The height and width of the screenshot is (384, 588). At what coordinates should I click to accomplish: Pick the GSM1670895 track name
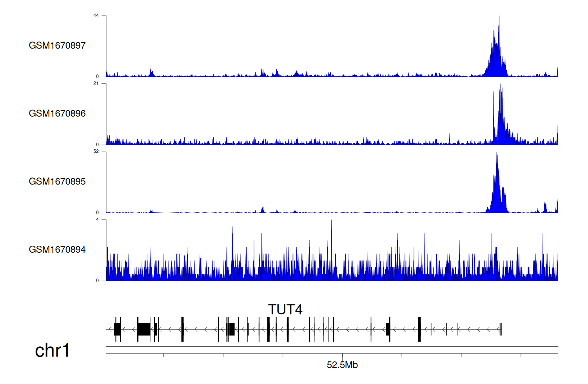tap(57, 181)
